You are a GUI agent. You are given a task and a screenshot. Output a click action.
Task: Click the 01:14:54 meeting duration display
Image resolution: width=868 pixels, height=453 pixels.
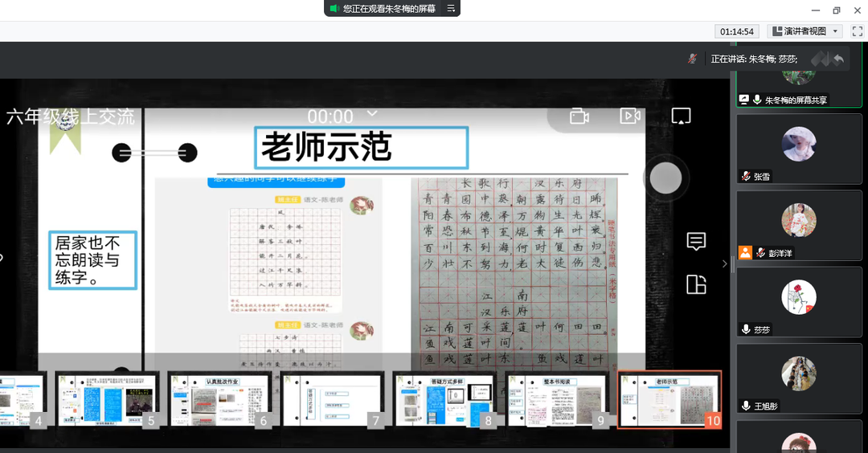[x=737, y=31]
